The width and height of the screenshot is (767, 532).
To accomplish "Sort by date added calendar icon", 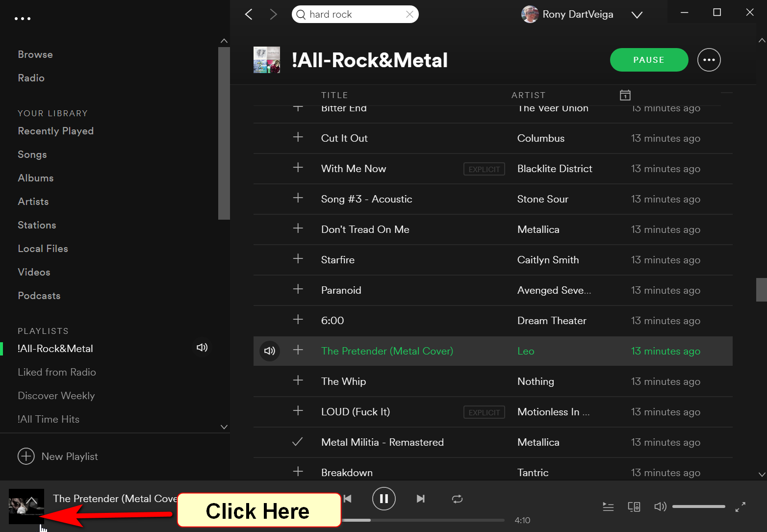I will click(x=625, y=95).
